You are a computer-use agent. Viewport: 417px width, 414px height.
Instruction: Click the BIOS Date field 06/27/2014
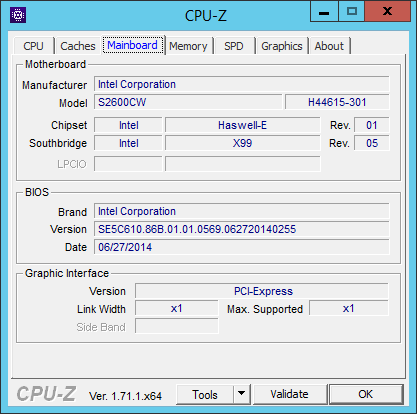pos(242,247)
